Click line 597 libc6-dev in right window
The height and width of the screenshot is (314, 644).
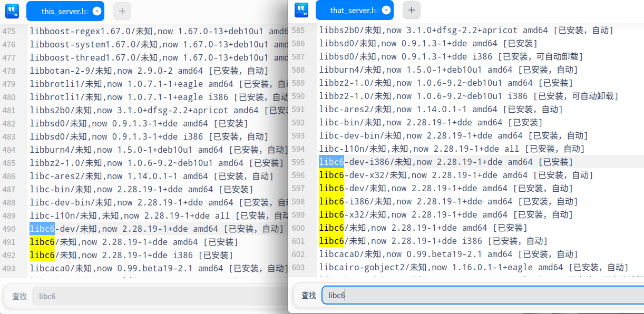pos(446,188)
